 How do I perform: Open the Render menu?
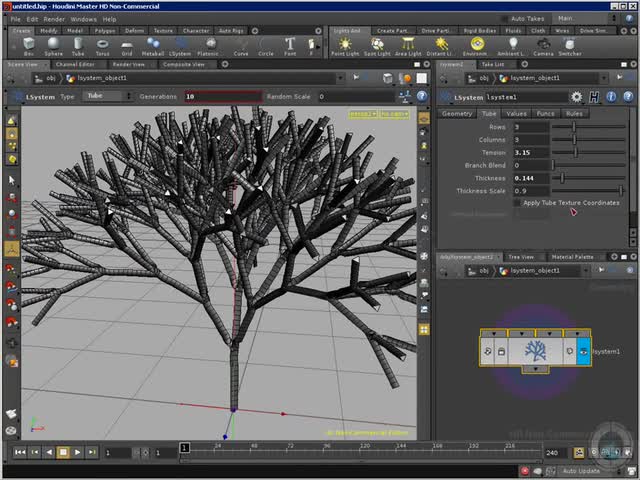(55, 19)
